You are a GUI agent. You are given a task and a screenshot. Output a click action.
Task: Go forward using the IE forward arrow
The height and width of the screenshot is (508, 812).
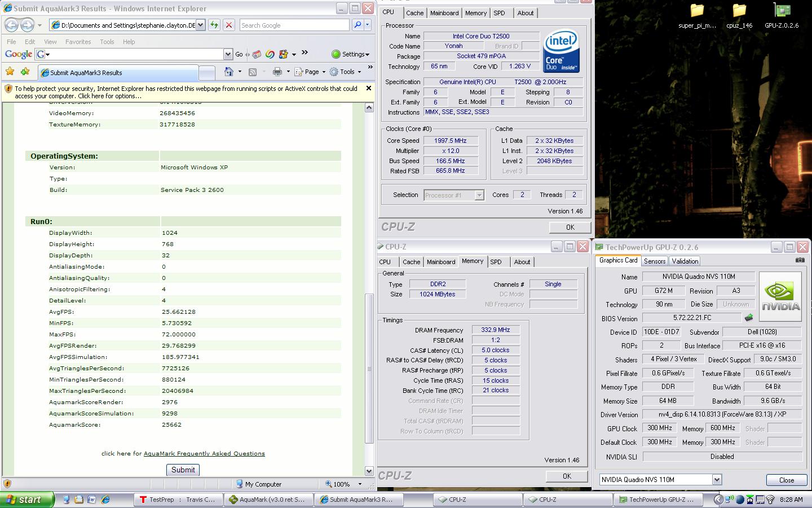click(x=27, y=25)
